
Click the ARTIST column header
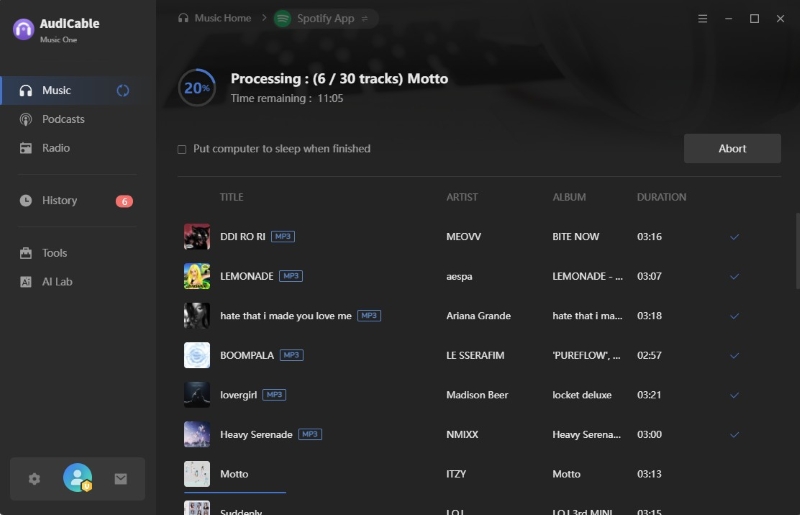click(462, 197)
